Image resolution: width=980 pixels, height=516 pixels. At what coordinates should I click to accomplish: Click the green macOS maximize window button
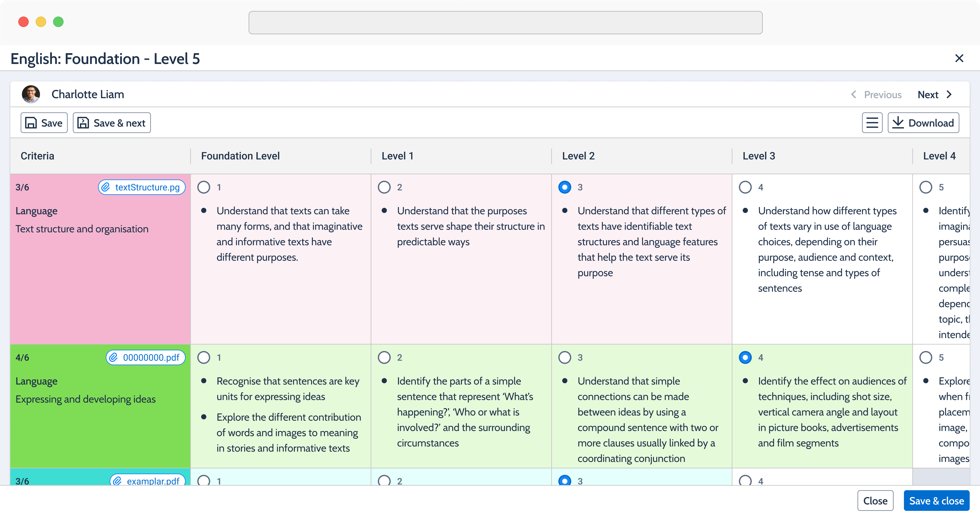[58, 22]
